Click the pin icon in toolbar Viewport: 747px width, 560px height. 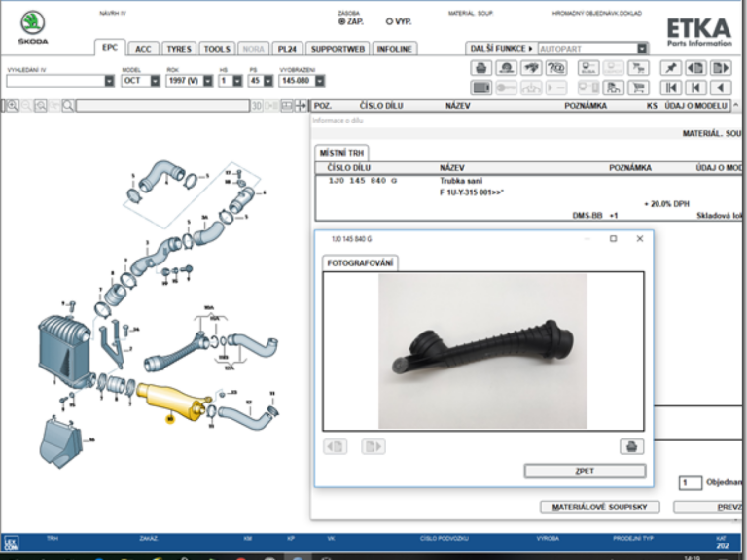[670, 68]
